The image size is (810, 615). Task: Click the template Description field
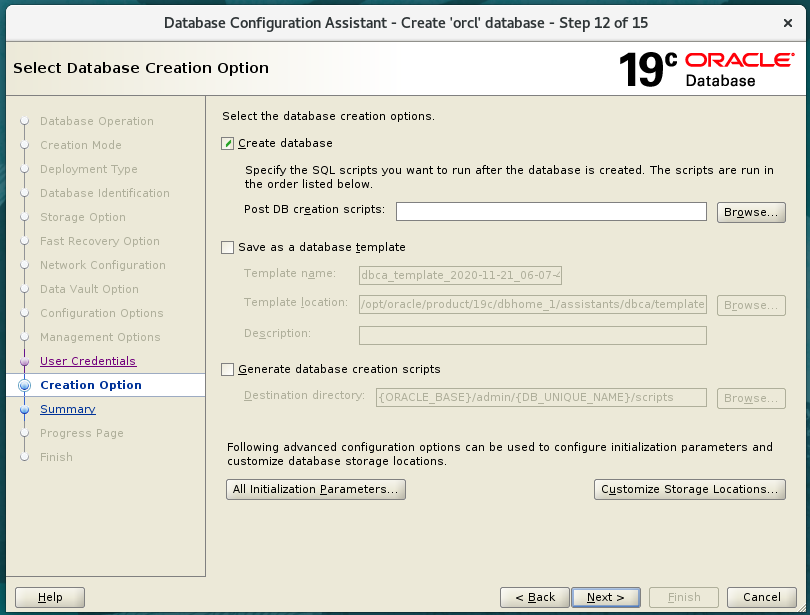(533, 335)
